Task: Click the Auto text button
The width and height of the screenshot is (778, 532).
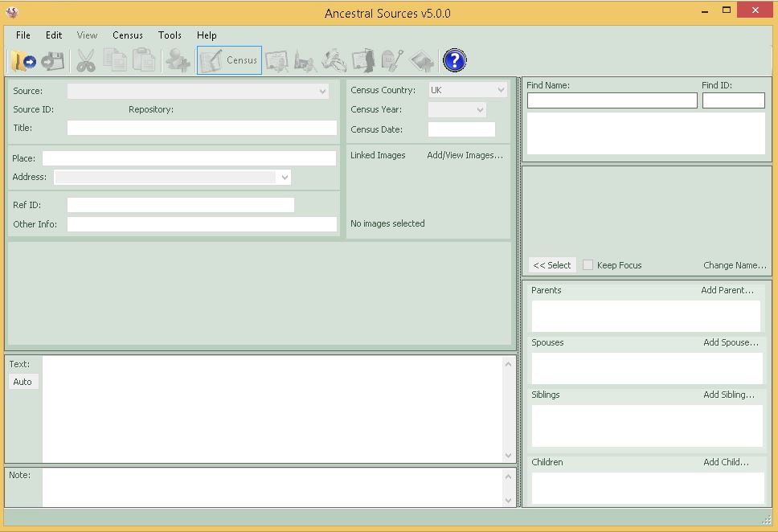Action: pos(23,382)
